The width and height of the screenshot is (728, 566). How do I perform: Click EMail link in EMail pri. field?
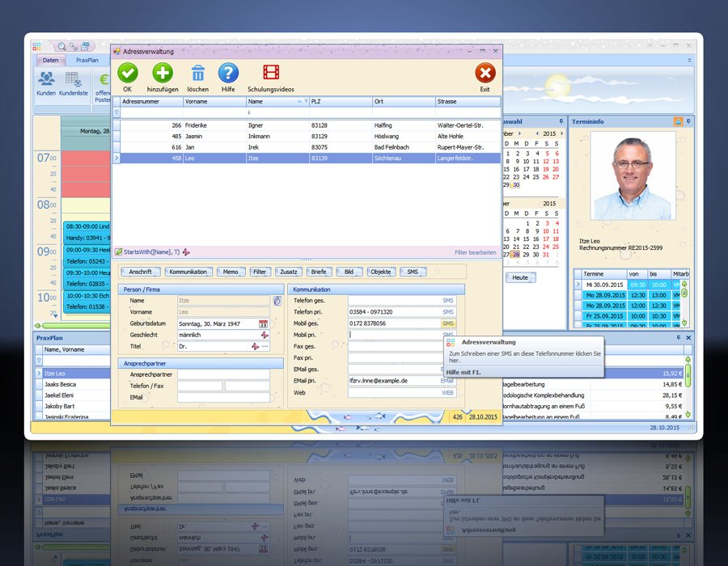pyautogui.click(x=447, y=381)
